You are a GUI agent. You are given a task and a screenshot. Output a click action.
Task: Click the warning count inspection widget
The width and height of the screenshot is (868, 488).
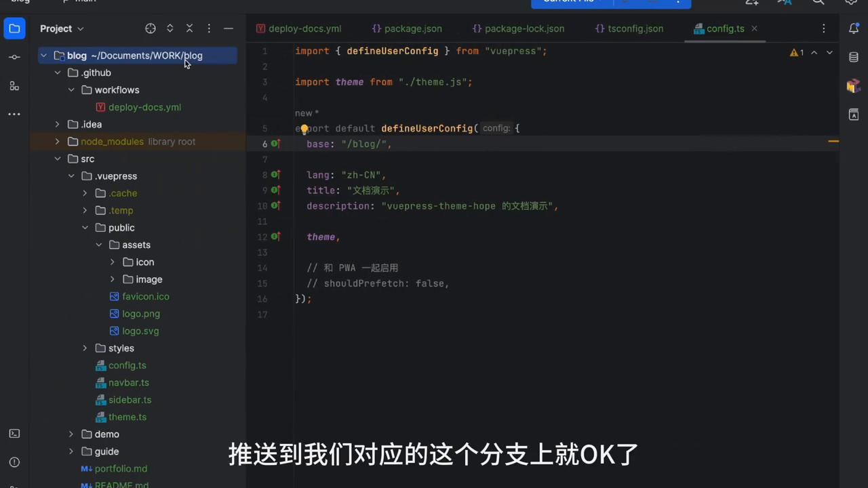click(x=797, y=52)
